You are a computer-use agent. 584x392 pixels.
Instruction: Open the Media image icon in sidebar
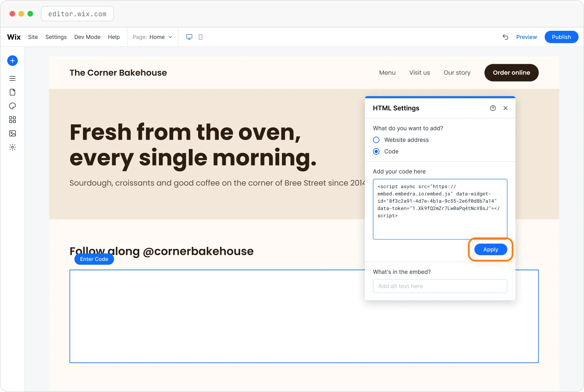tap(12, 133)
